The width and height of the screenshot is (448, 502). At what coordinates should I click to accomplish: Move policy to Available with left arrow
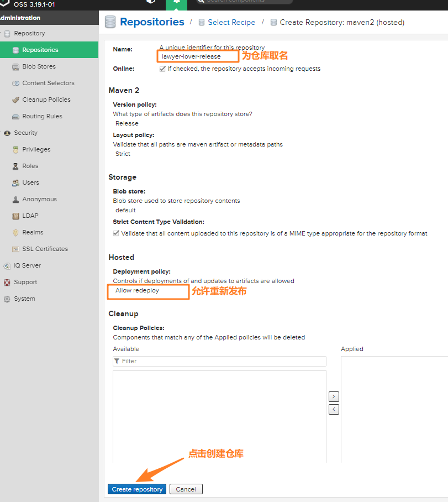pyautogui.click(x=334, y=409)
